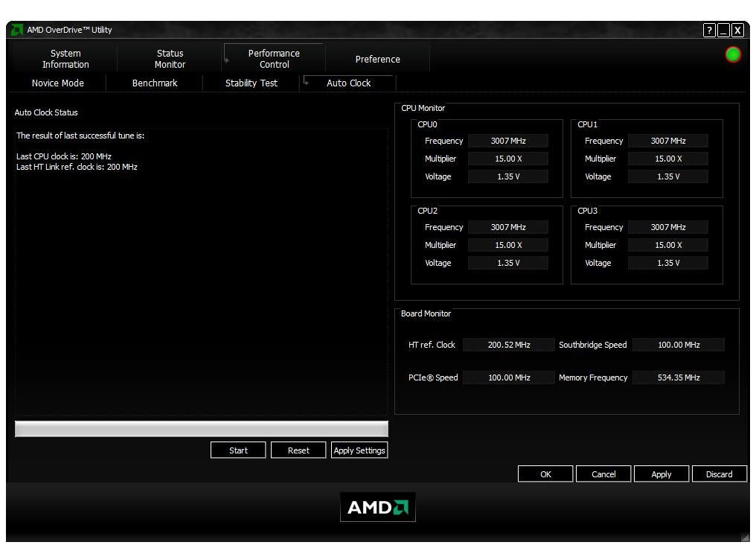Open the Status Monitor tab
The image size is (756, 548).
[x=170, y=59]
